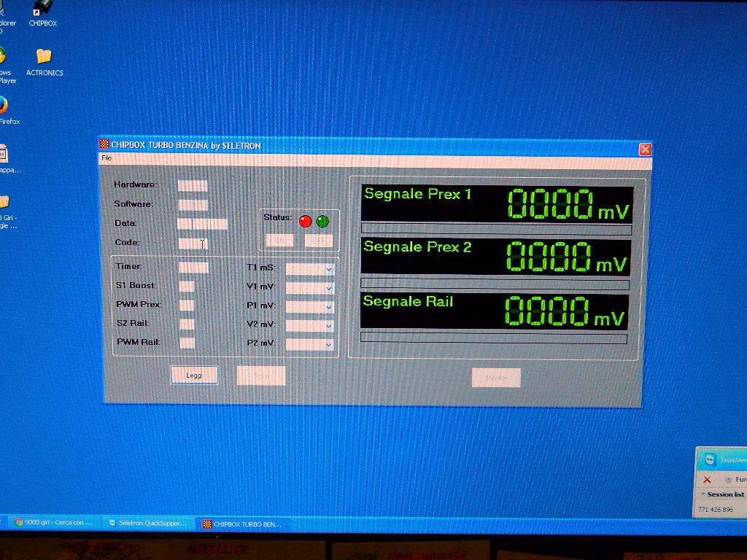Click the Segnale Rail mV readout
The width and height of the screenshot is (747, 560).
565,312
